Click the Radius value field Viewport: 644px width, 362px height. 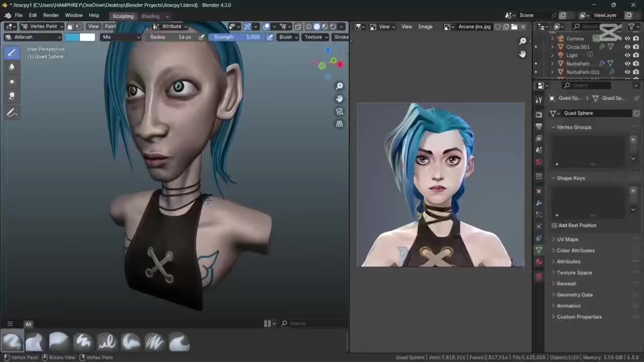[x=170, y=37]
